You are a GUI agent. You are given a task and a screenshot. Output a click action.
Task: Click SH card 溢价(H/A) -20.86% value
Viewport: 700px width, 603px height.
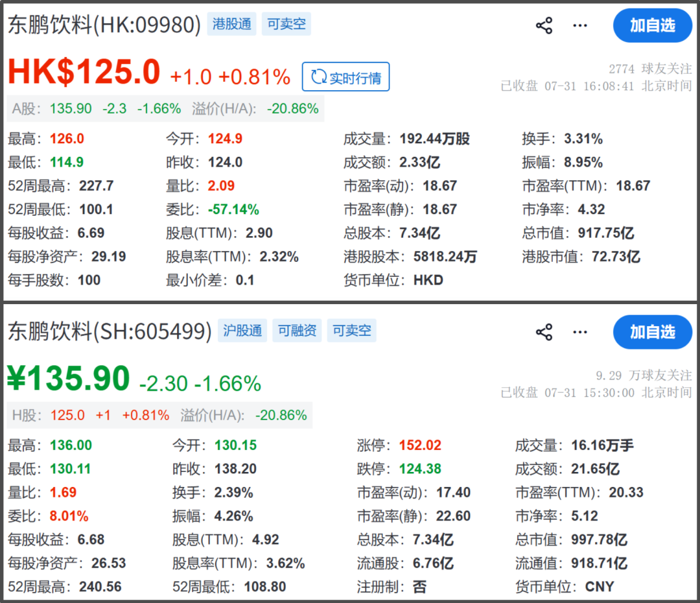point(281,416)
